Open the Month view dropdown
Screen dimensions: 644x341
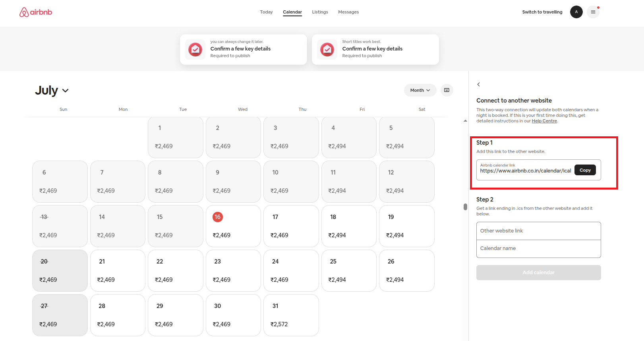coord(420,90)
